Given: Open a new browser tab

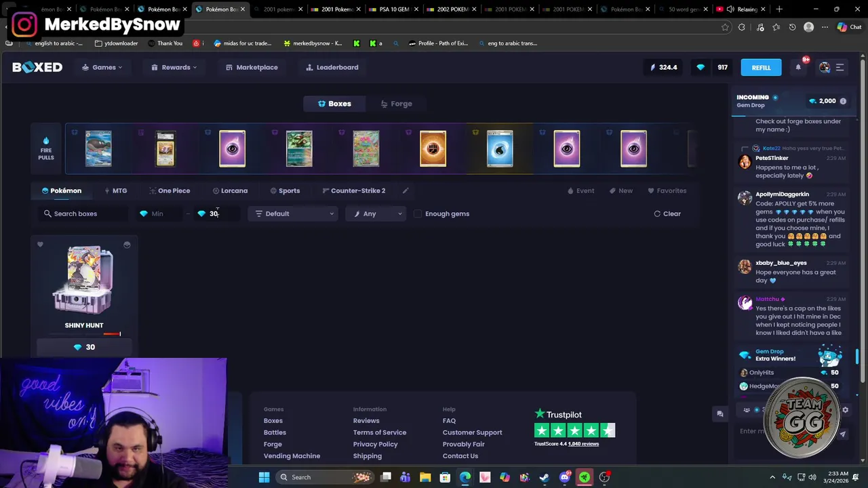Looking at the screenshot, I should tap(779, 9).
